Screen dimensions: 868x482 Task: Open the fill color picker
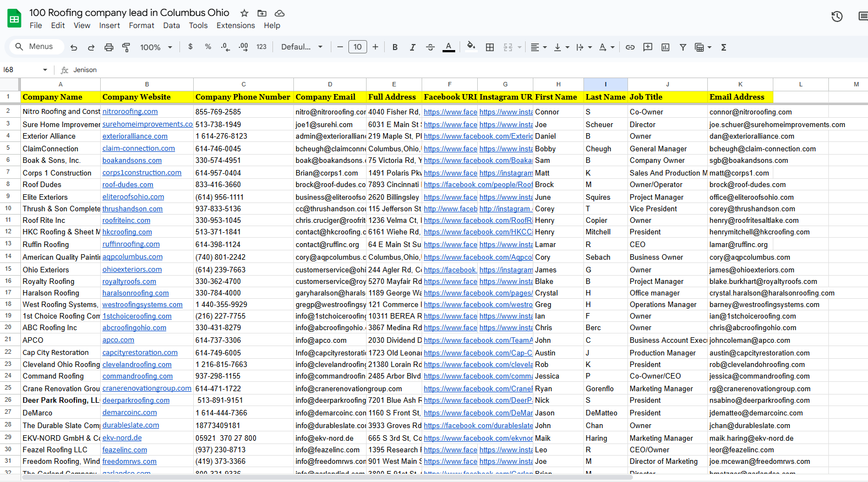471,47
